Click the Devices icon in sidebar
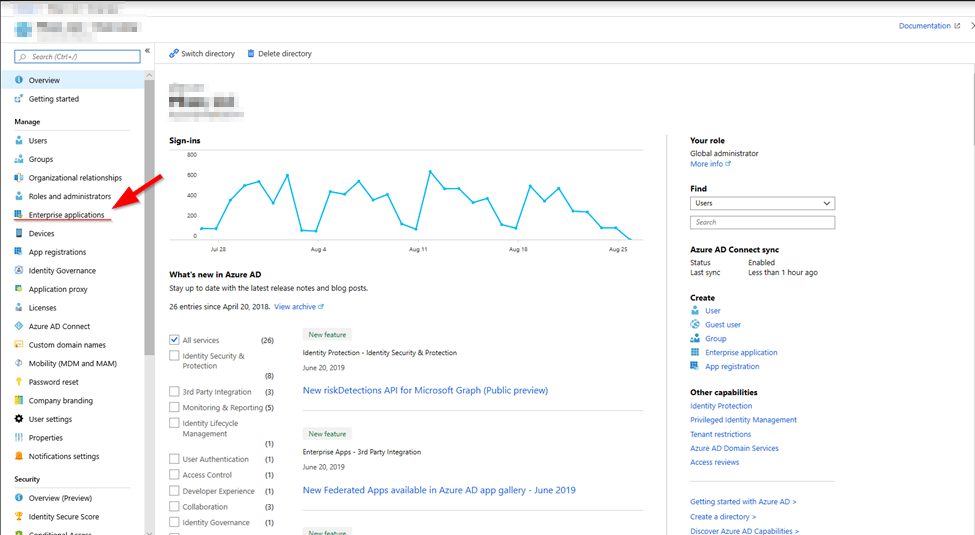 [x=19, y=233]
